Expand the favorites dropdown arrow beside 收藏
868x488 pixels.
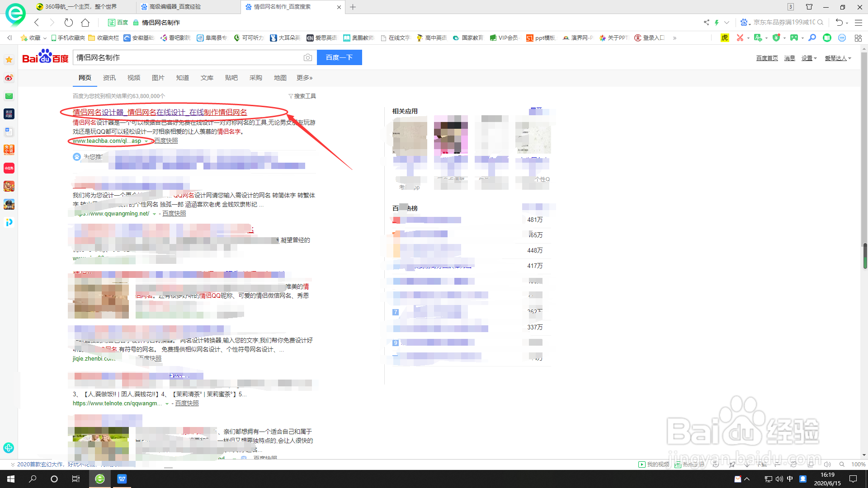[x=45, y=38]
